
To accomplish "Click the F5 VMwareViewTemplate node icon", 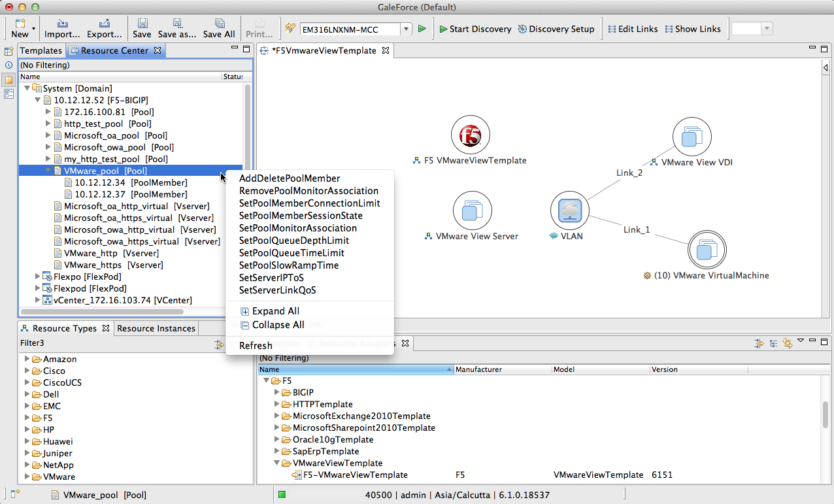I will click(470, 136).
